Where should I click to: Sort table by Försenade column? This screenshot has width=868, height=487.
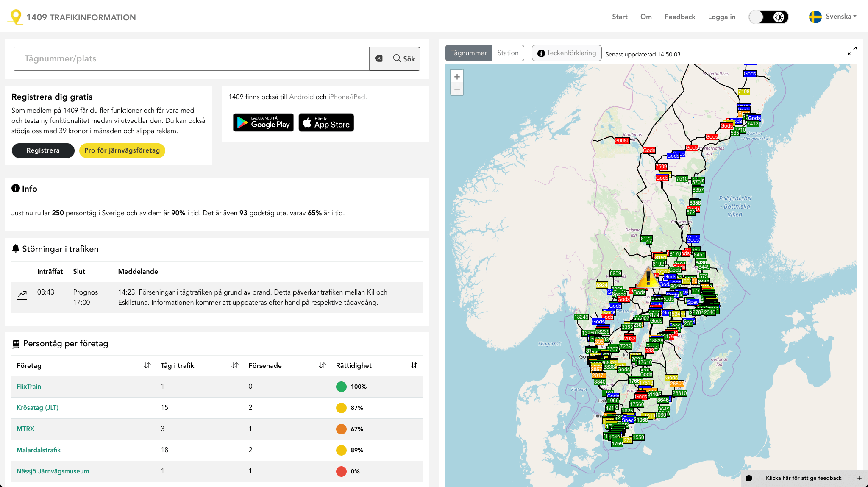322,365
